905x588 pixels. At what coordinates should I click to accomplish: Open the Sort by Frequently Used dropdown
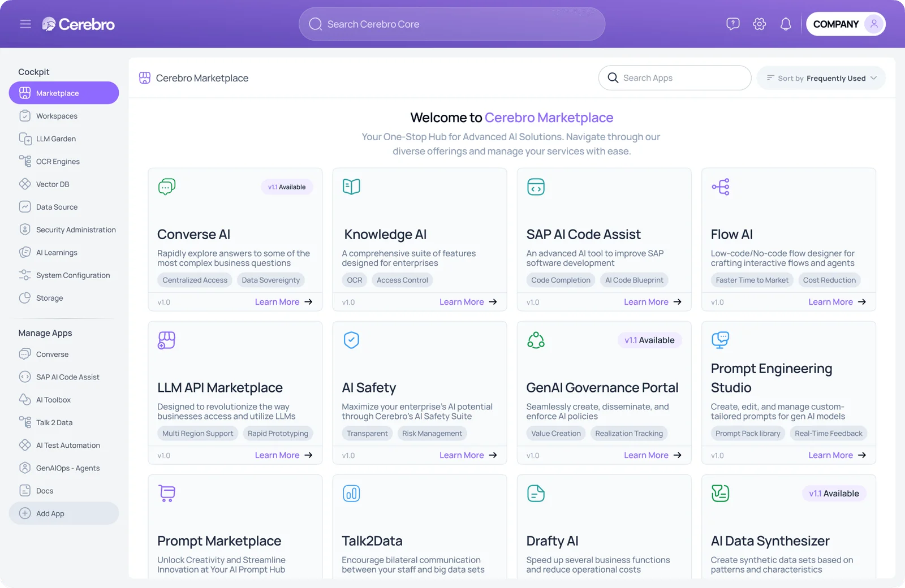point(821,77)
